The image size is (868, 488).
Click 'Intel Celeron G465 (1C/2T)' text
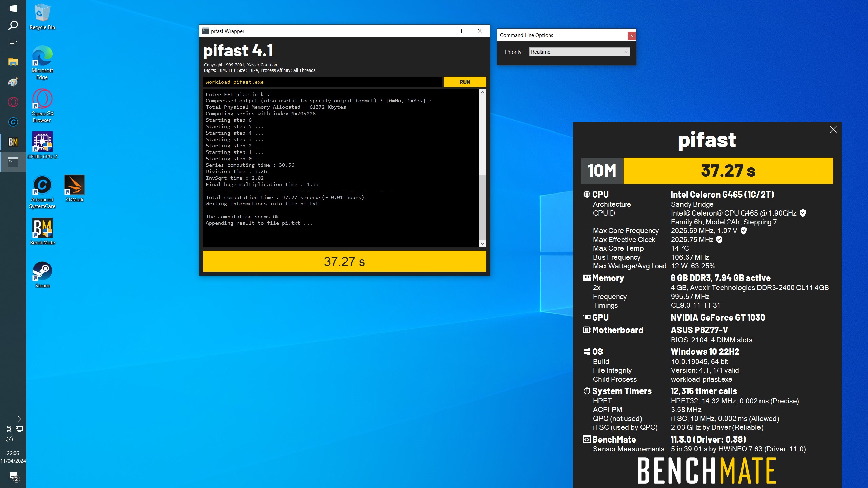[722, 195]
